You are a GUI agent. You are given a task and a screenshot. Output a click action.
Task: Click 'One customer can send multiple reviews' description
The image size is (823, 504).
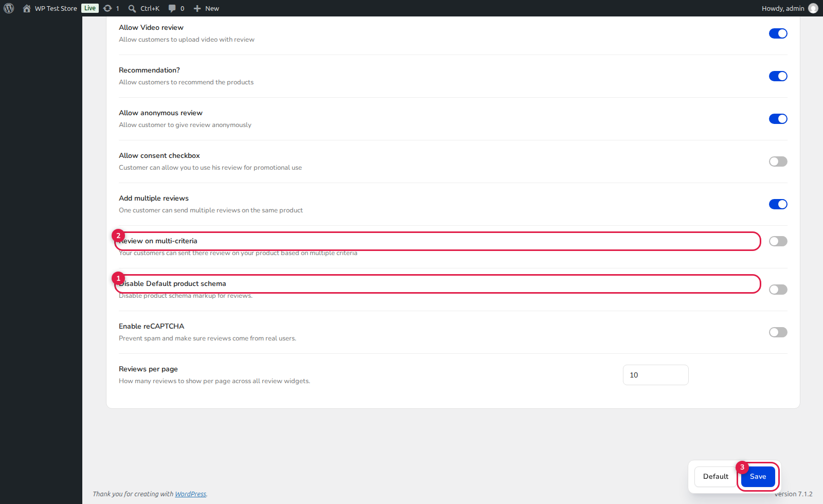coord(211,210)
